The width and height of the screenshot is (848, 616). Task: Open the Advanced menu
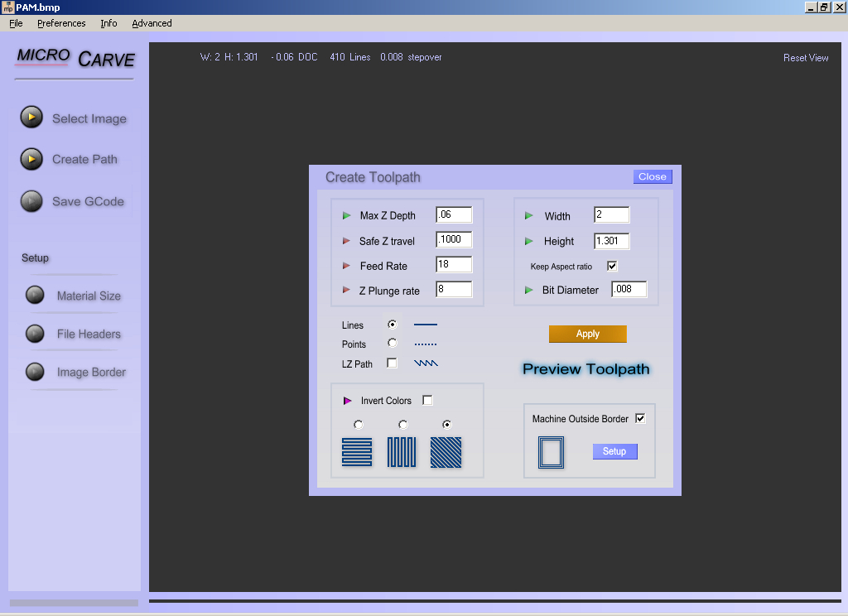pyautogui.click(x=152, y=23)
